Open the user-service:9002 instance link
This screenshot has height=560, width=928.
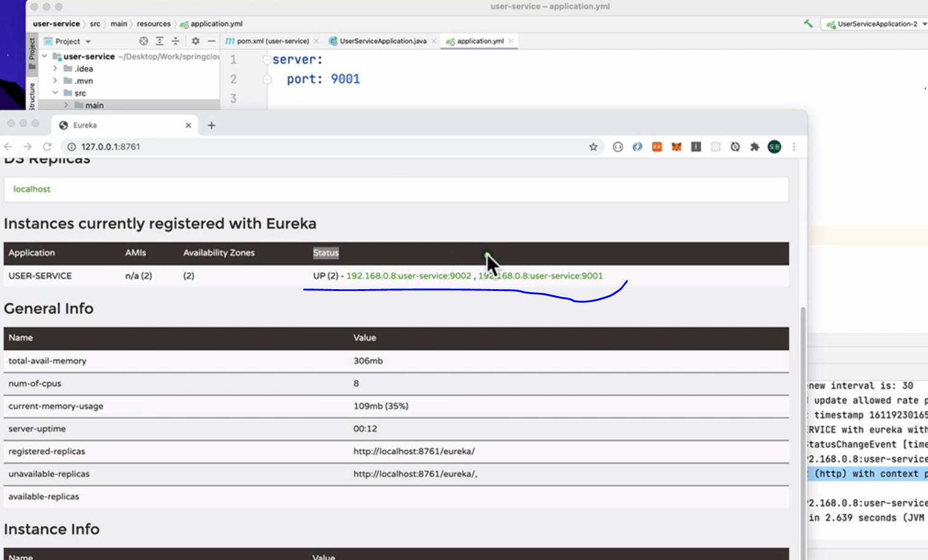[409, 276]
